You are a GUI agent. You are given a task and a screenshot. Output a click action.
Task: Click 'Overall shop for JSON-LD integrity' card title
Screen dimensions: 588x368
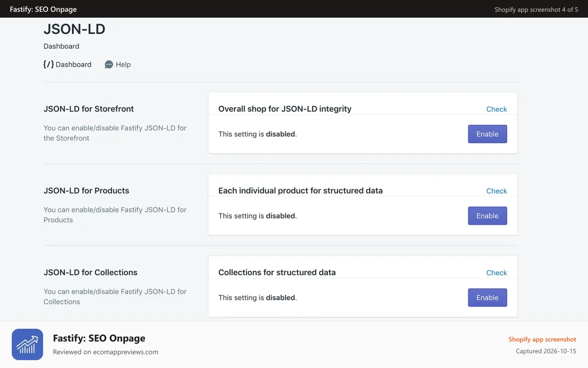pyautogui.click(x=285, y=109)
